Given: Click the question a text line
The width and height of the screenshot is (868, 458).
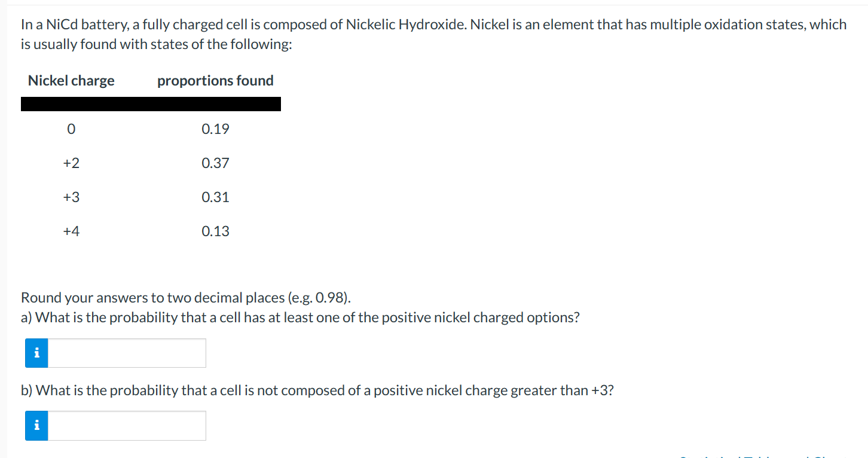Looking at the screenshot, I should tap(300, 317).
